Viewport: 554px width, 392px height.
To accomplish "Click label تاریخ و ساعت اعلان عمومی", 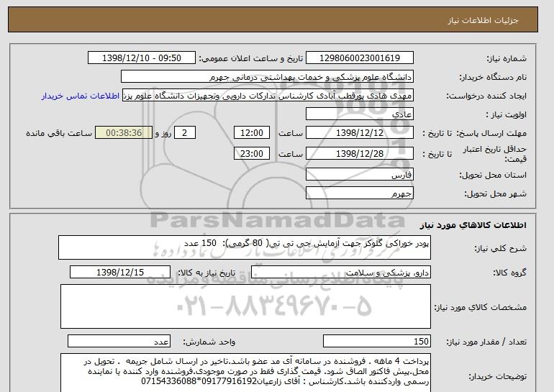I will (x=251, y=59).
